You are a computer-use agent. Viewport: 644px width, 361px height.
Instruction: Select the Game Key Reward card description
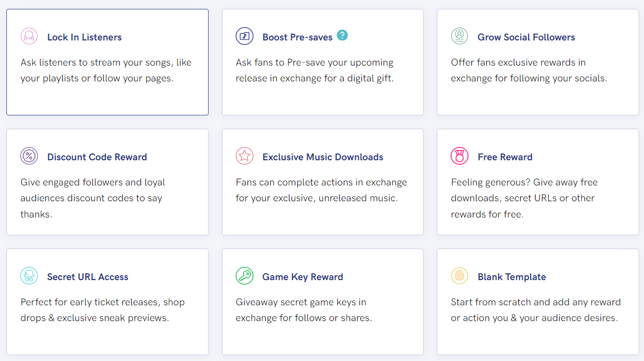tap(304, 310)
